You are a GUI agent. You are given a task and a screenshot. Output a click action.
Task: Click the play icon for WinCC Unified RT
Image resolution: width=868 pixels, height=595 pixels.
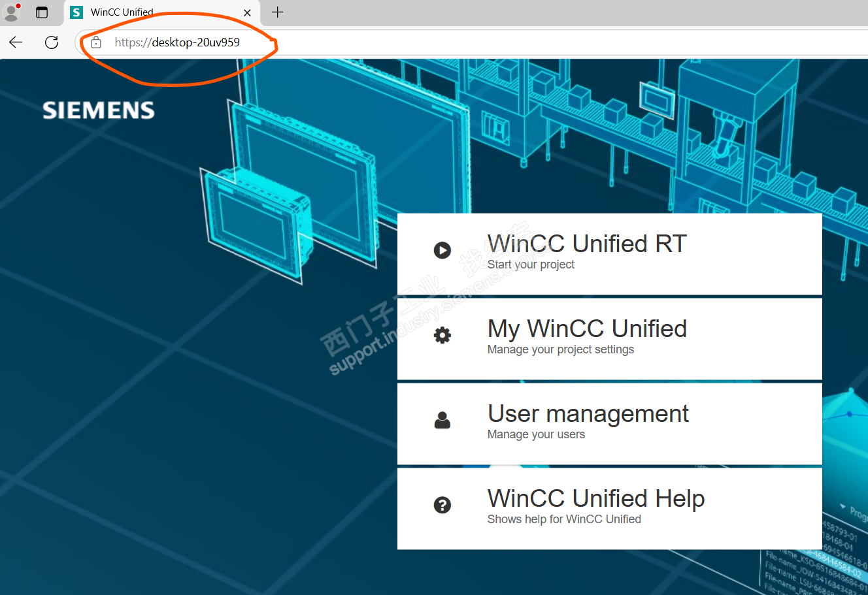point(442,250)
